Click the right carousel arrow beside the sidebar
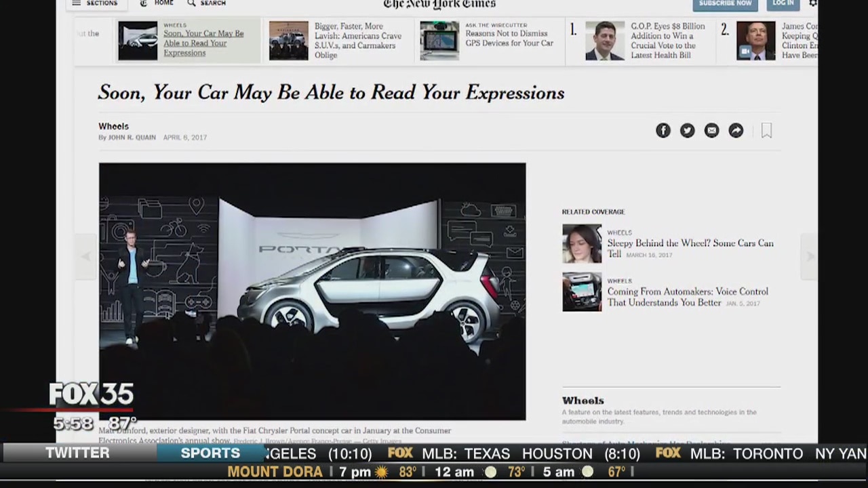 810,256
